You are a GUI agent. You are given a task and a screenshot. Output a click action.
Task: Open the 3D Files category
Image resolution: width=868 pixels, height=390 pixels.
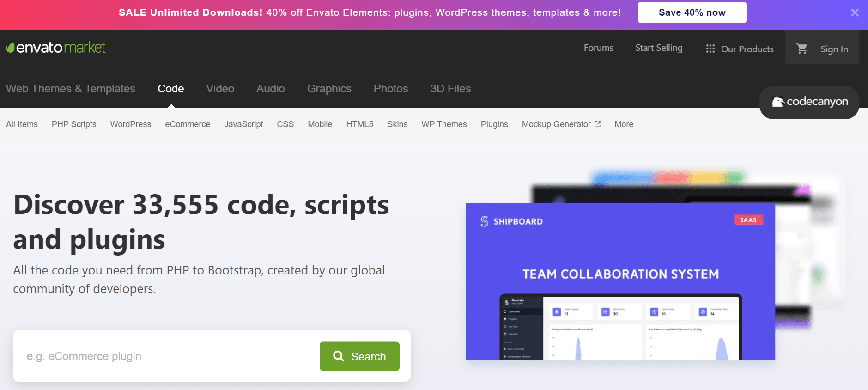click(x=450, y=89)
